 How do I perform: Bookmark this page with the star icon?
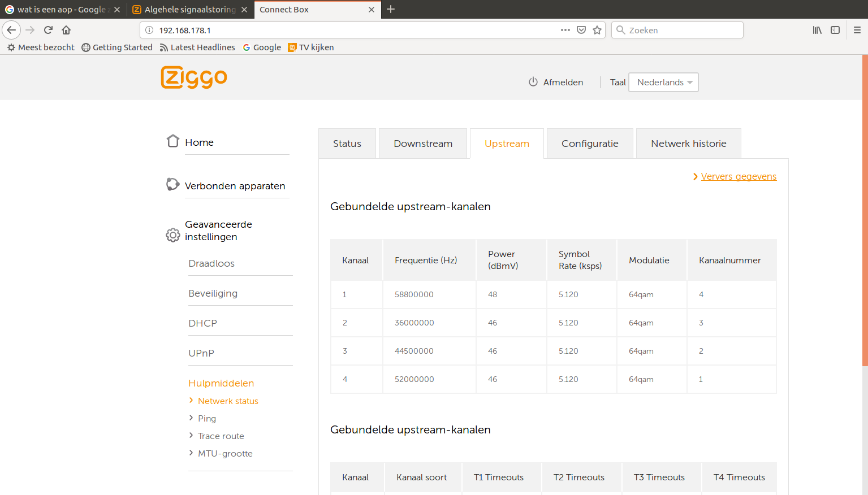[x=597, y=30]
